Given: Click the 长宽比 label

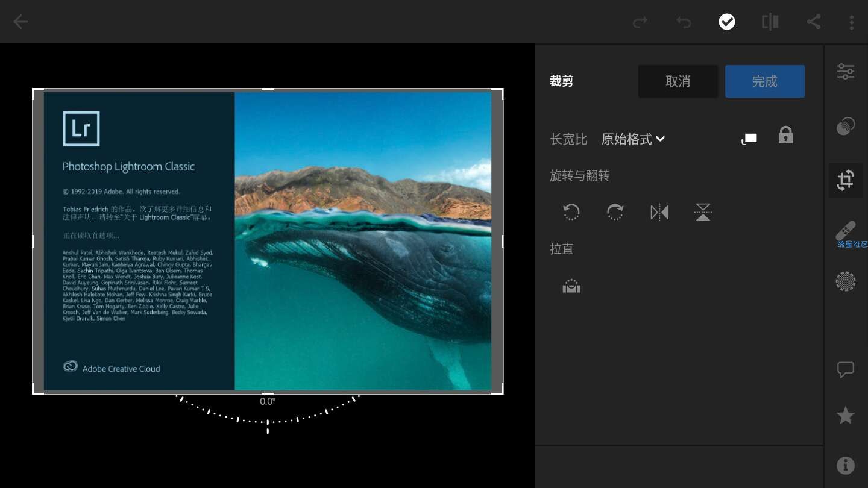Looking at the screenshot, I should (568, 139).
